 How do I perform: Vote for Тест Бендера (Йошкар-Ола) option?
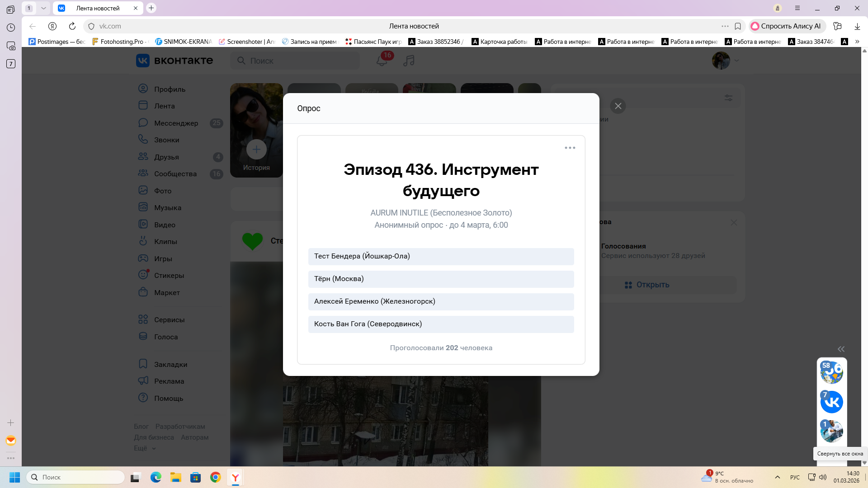click(441, 256)
